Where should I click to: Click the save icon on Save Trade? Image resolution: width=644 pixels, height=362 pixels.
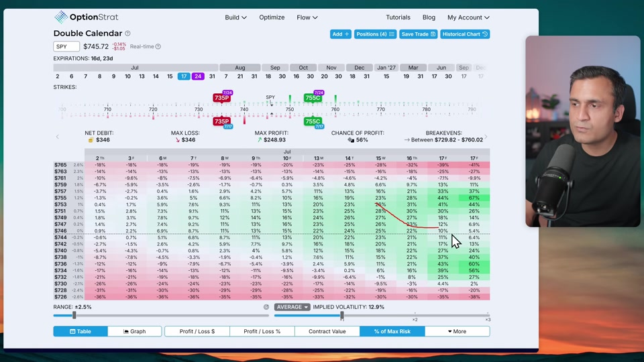(x=433, y=34)
